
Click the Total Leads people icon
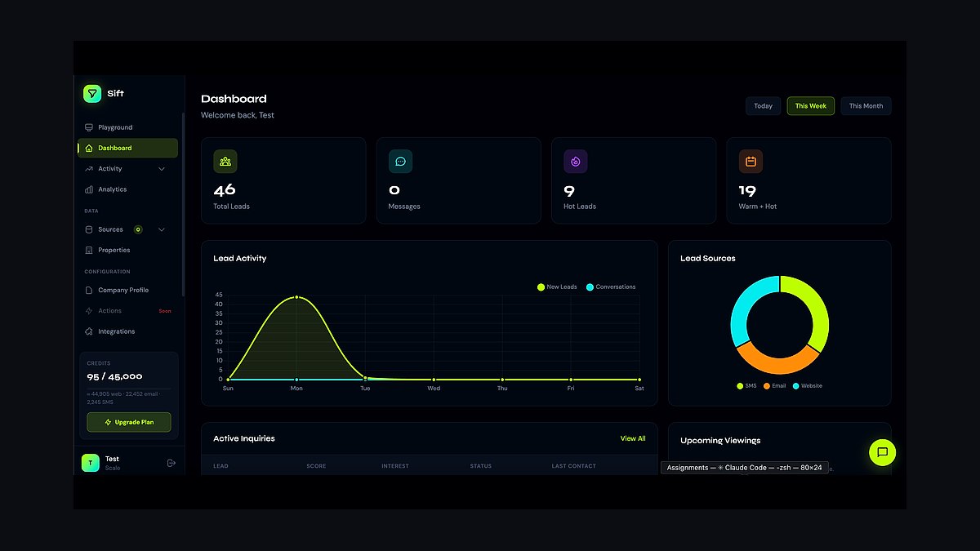tap(225, 162)
